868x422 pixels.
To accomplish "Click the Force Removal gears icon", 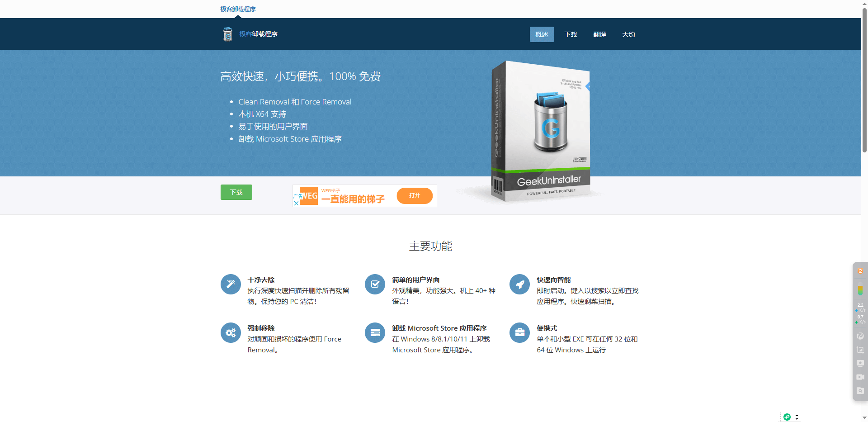I will tap(231, 332).
